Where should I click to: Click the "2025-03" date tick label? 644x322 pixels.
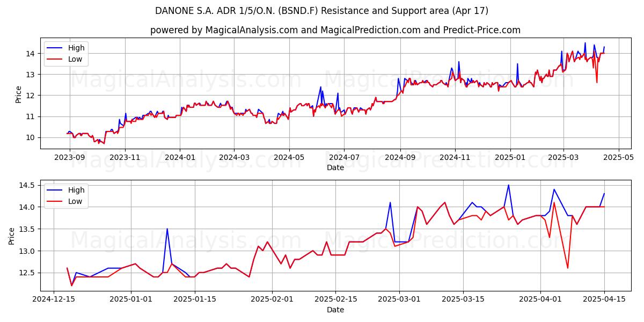pos(563,157)
